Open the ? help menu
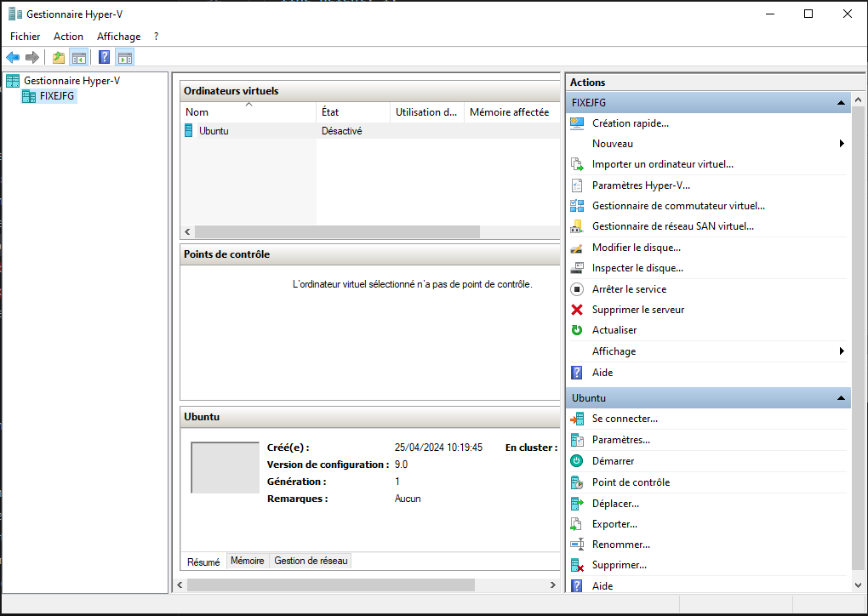This screenshot has height=616, width=868. 156,37
